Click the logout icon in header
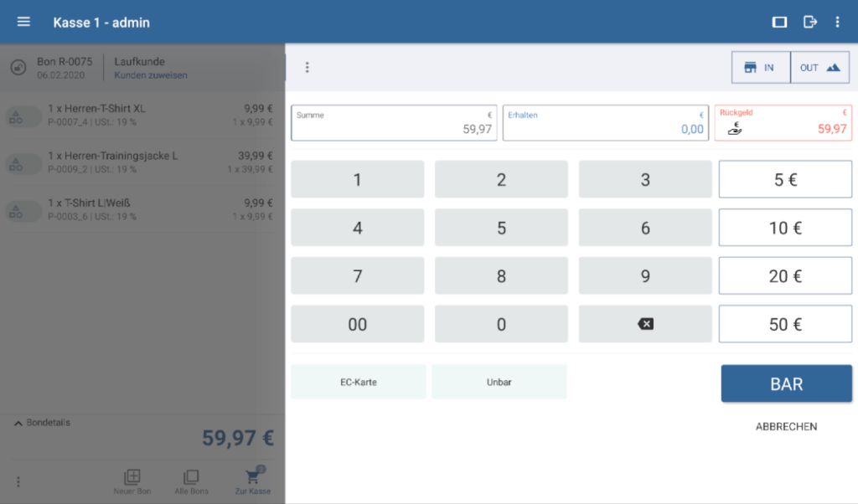The image size is (858, 504). pyautogui.click(x=809, y=22)
